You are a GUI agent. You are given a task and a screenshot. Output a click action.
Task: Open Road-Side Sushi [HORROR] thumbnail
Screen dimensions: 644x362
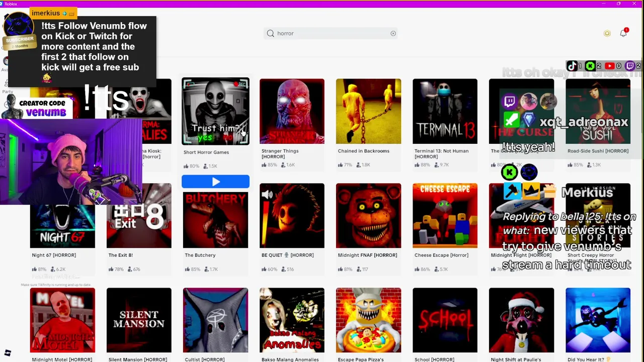[598, 111]
